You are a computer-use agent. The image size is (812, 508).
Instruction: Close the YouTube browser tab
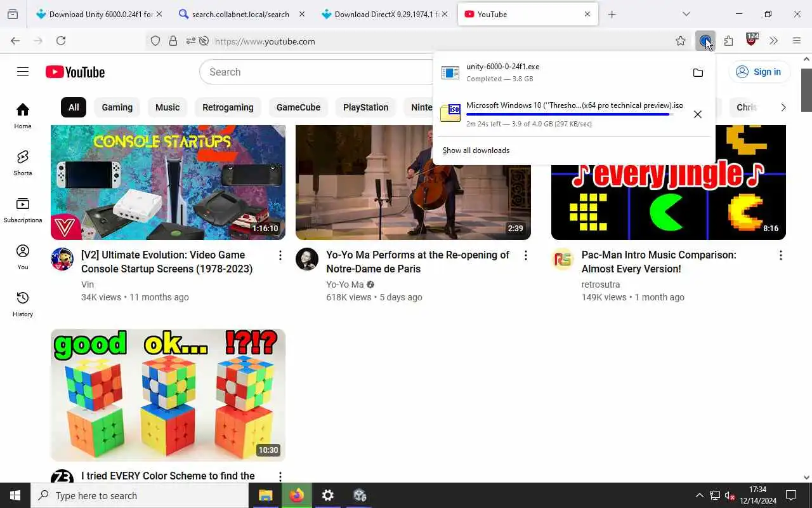click(587, 14)
